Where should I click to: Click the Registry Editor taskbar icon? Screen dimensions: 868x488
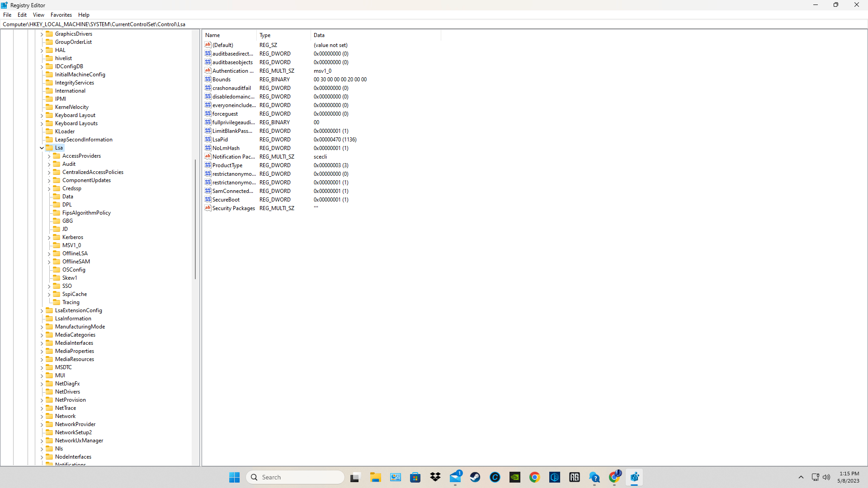click(x=634, y=477)
